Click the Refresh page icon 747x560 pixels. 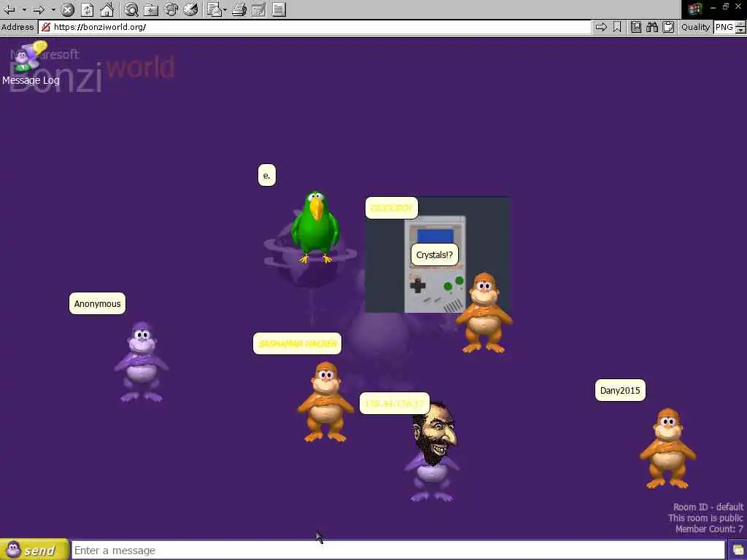click(x=88, y=9)
